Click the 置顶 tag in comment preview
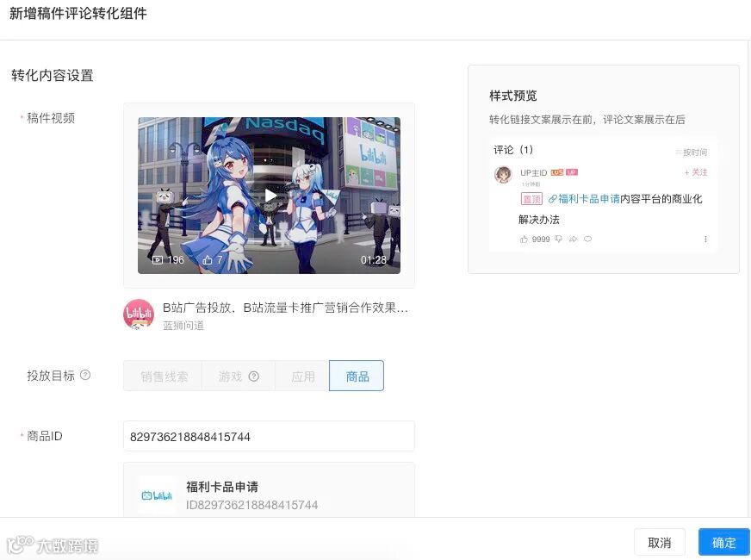 [x=531, y=199]
